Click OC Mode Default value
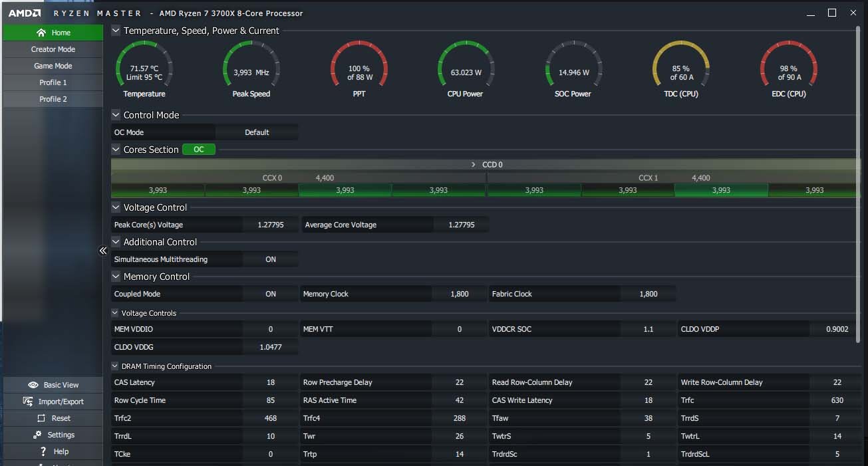868x466 pixels. [x=257, y=132]
